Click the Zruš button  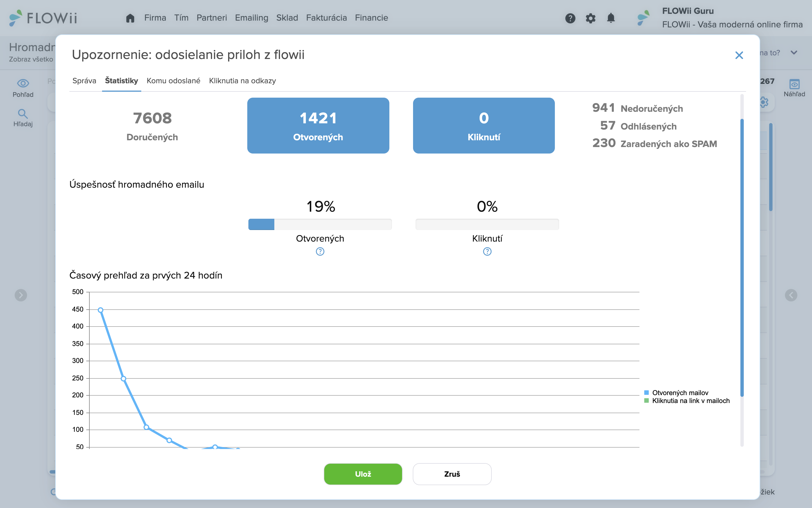(452, 474)
